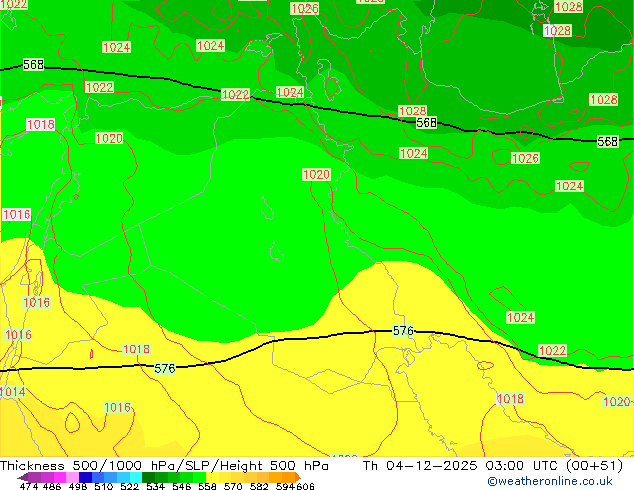Image resolution: width=634 pixels, height=490 pixels.
Task: Select the legend value 582
Action: 259,486
